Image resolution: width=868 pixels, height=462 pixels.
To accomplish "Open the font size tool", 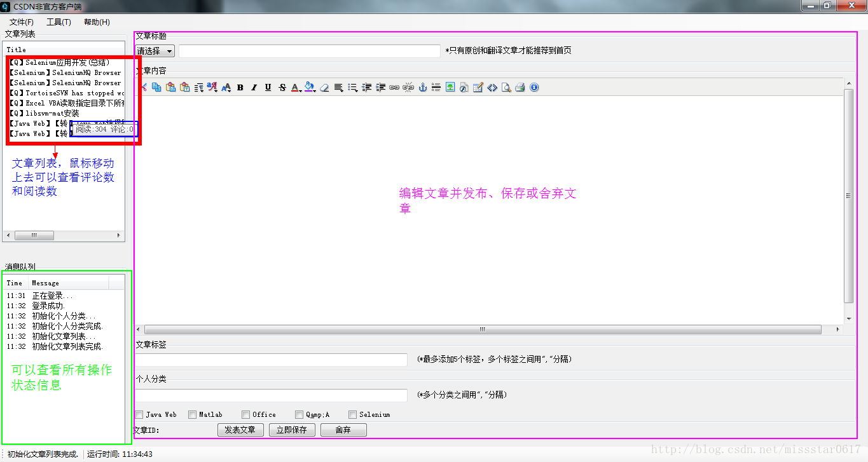I will pyautogui.click(x=226, y=87).
